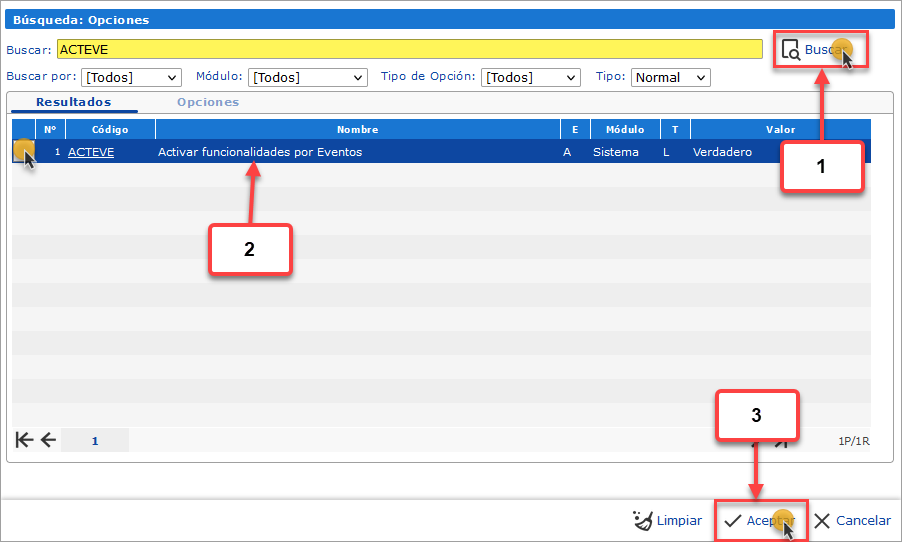Image resolution: width=902 pixels, height=542 pixels.
Task: Go to previous page arrow icon
Action: pyautogui.click(x=48, y=440)
